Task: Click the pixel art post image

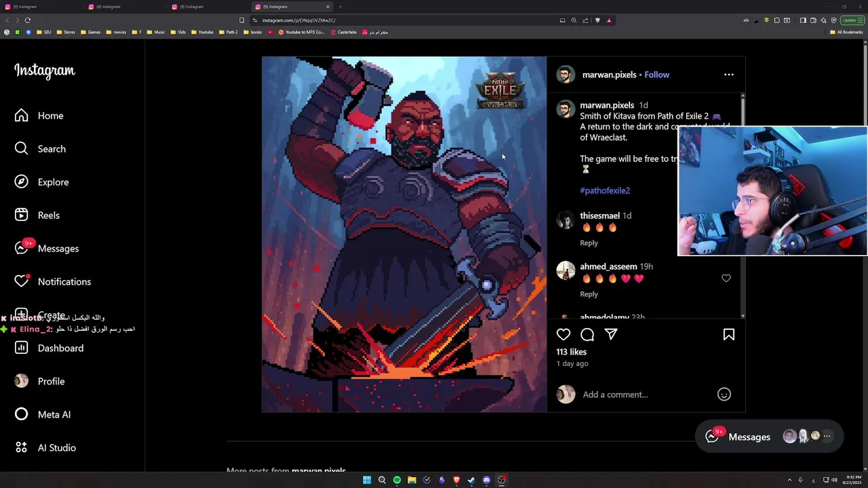Action: (x=404, y=235)
